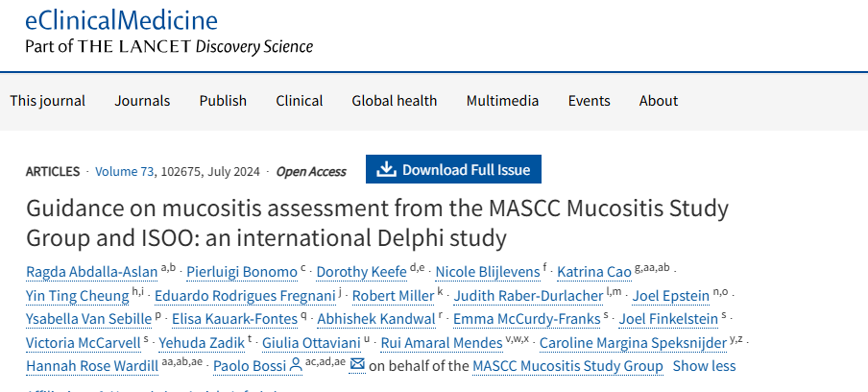Open author Katrina Cao
868x392 pixels.
click(x=594, y=272)
